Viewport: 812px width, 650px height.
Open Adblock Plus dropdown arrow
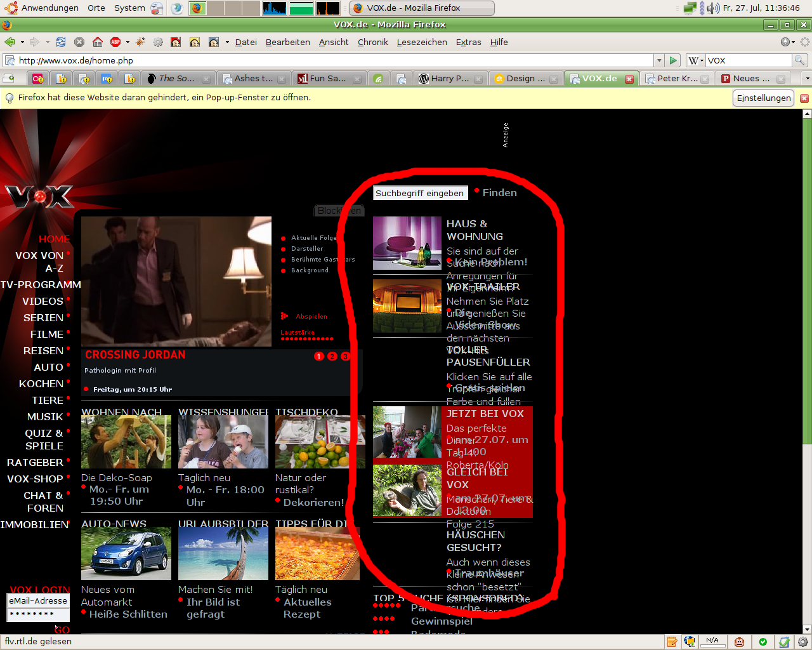click(x=128, y=42)
